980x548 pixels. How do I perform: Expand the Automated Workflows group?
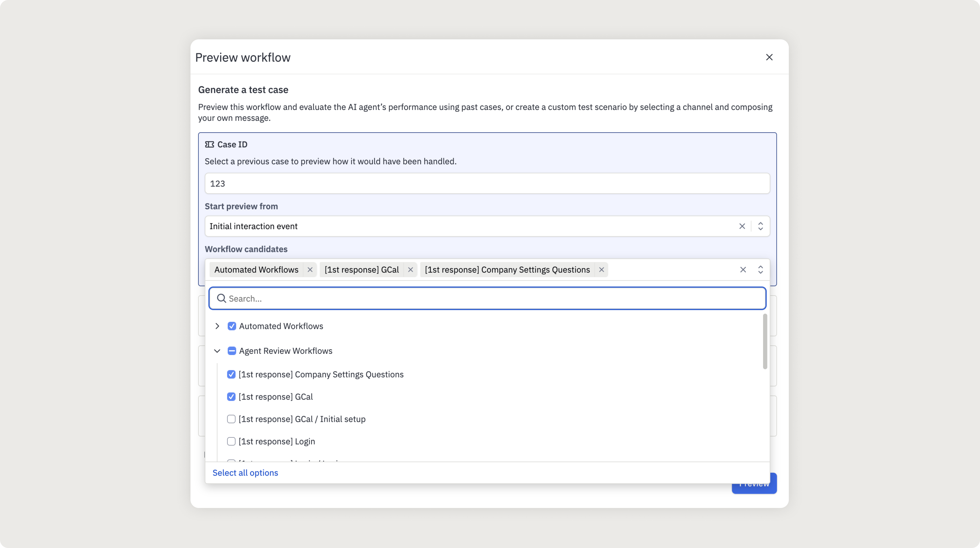[x=217, y=326]
